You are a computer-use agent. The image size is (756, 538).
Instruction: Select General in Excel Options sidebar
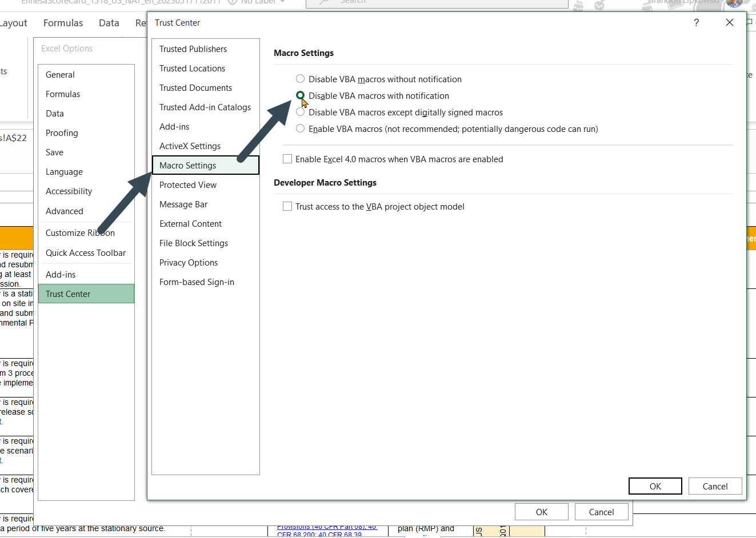coord(60,74)
